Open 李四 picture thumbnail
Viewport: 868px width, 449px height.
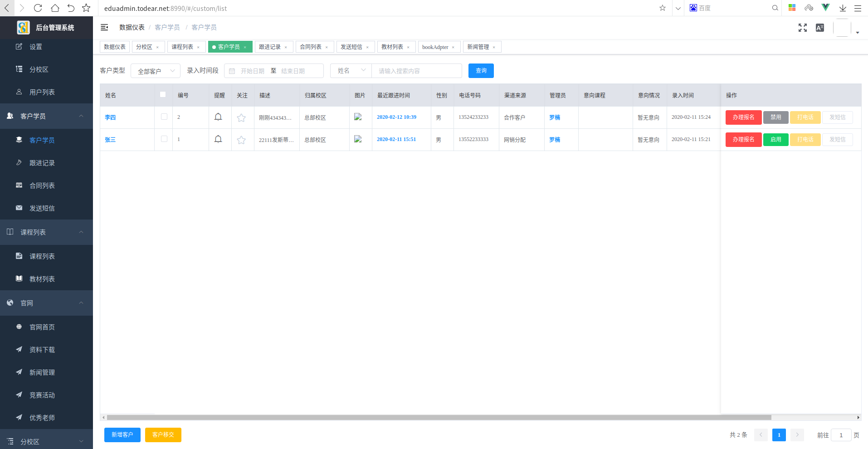tap(358, 117)
